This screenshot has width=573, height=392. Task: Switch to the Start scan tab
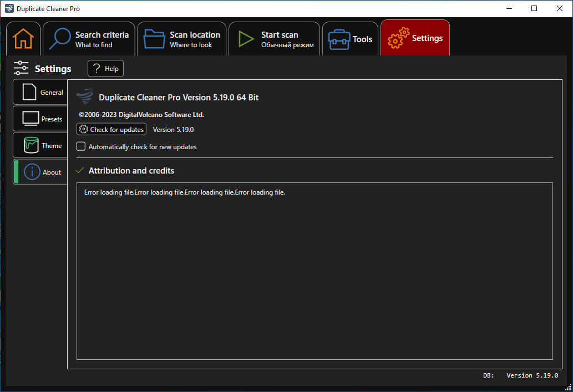click(274, 39)
